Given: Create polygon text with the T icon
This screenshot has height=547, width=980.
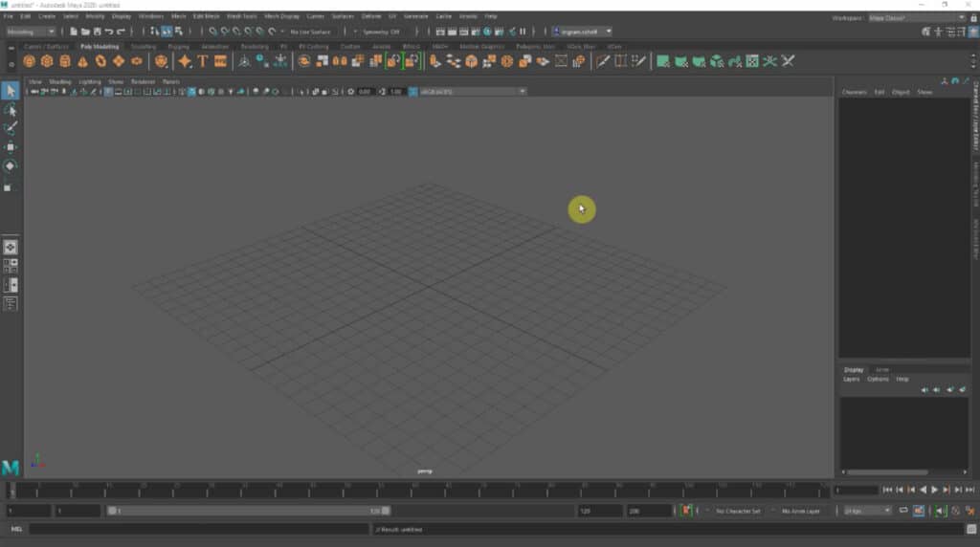Looking at the screenshot, I should [x=203, y=61].
